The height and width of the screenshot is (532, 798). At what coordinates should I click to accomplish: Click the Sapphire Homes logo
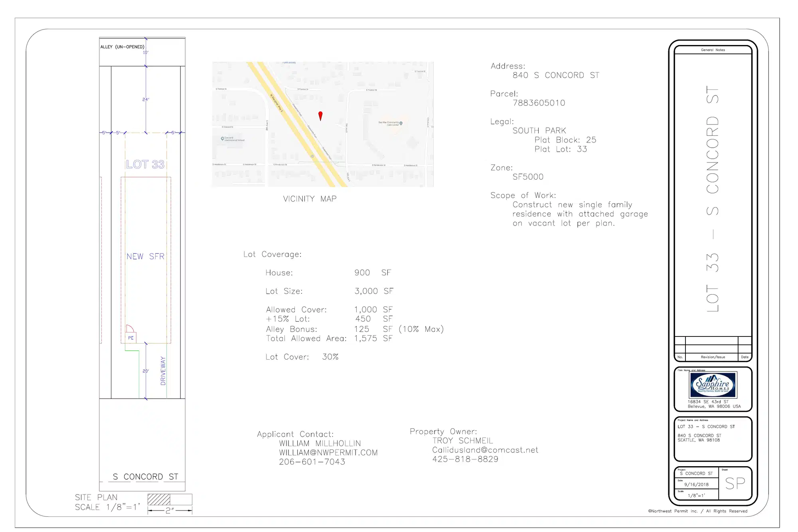click(x=713, y=385)
